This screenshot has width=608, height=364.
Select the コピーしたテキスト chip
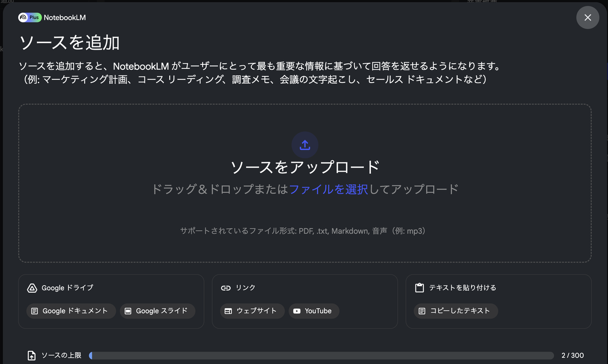coord(456,311)
